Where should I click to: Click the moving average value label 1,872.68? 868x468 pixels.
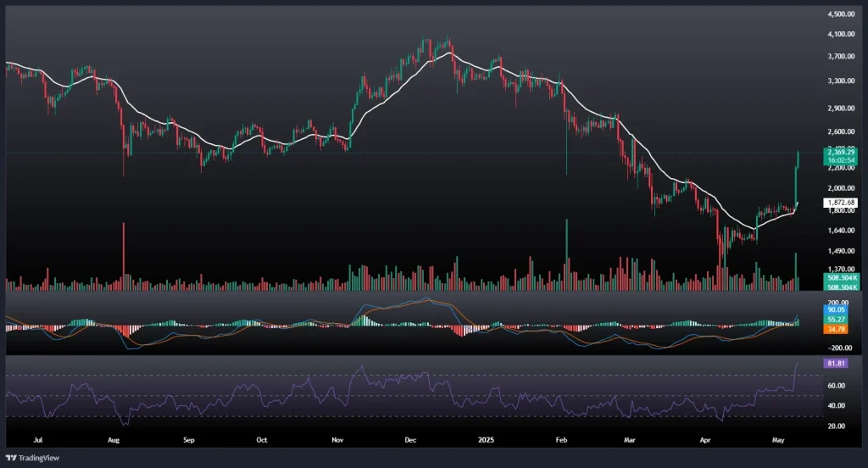(840, 203)
